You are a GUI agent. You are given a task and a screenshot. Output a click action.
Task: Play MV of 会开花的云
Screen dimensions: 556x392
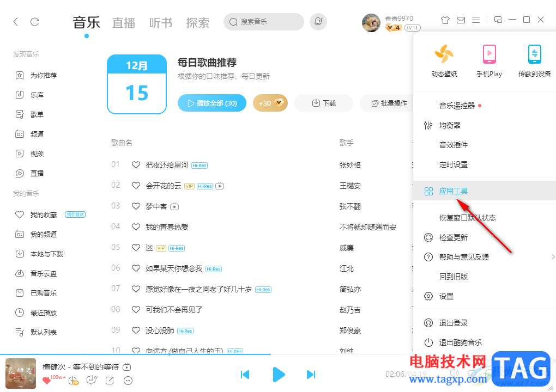coord(220,186)
